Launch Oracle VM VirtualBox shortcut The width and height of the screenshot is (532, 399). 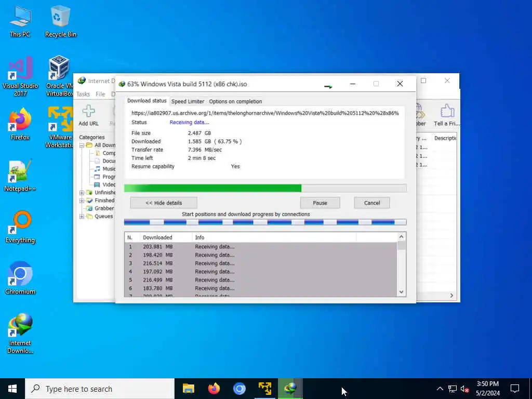click(60, 76)
